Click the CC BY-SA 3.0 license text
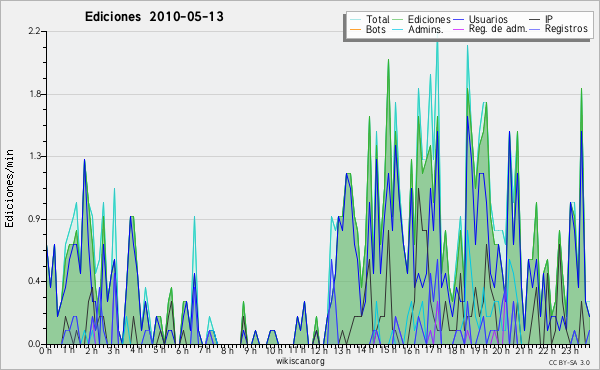Image resolution: width=600 pixels, height=370 pixels. pos(569,362)
